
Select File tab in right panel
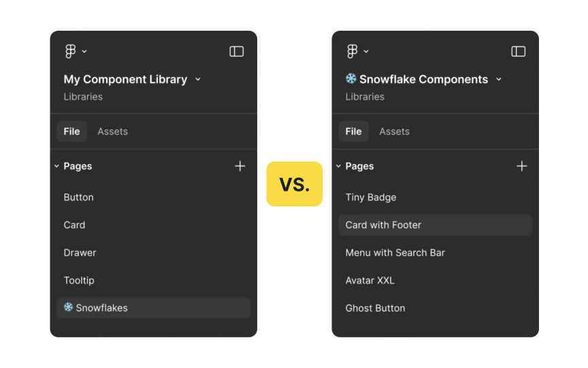pos(353,132)
